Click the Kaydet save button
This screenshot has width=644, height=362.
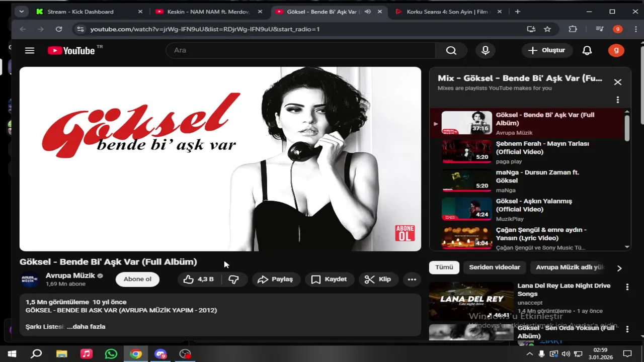click(329, 280)
